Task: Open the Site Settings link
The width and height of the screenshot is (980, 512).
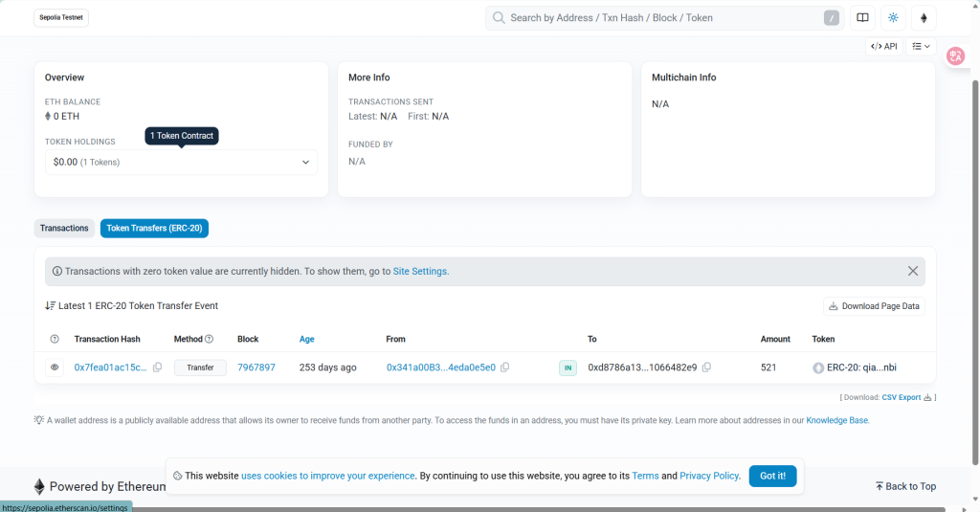Action: (x=420, y=271)
